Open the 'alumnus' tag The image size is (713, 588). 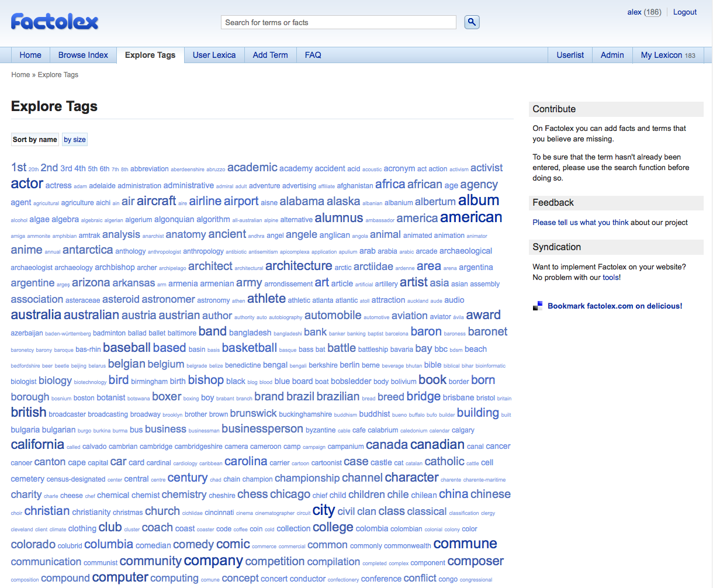pos(339,218)
